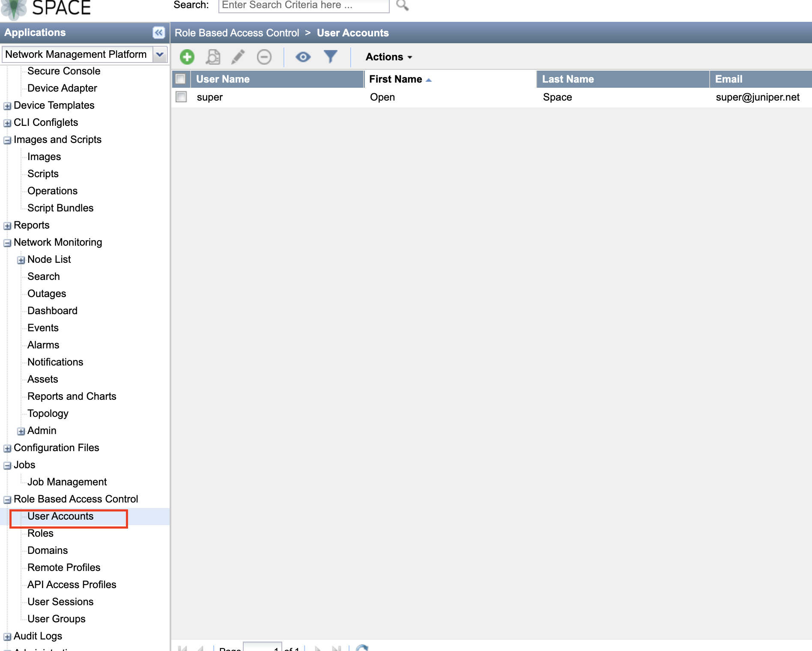Open API Access Profiles item
The image size is (812, 651).
point(72,585)
